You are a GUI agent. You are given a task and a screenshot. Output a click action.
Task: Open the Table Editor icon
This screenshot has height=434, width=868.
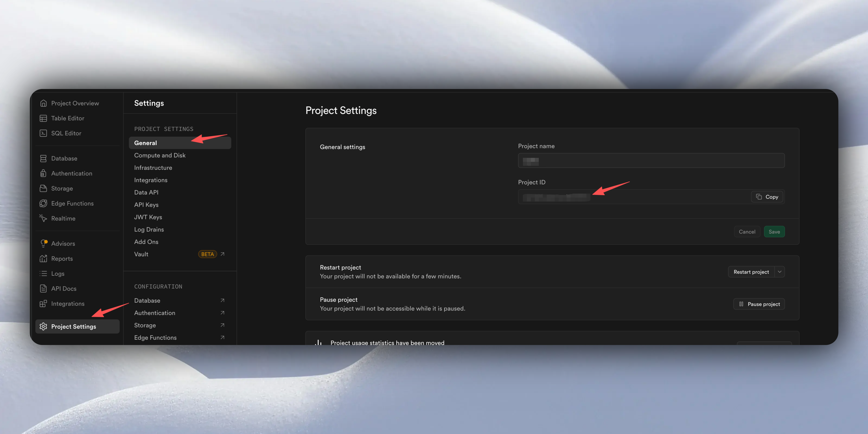pos(43,118)
